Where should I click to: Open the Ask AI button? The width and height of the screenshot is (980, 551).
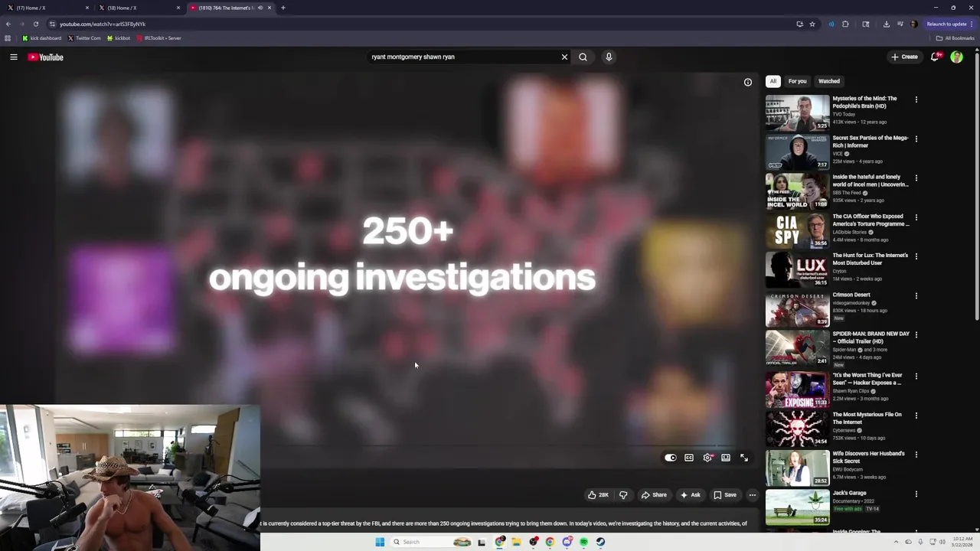pyautogui.click(x=691, y=495)
